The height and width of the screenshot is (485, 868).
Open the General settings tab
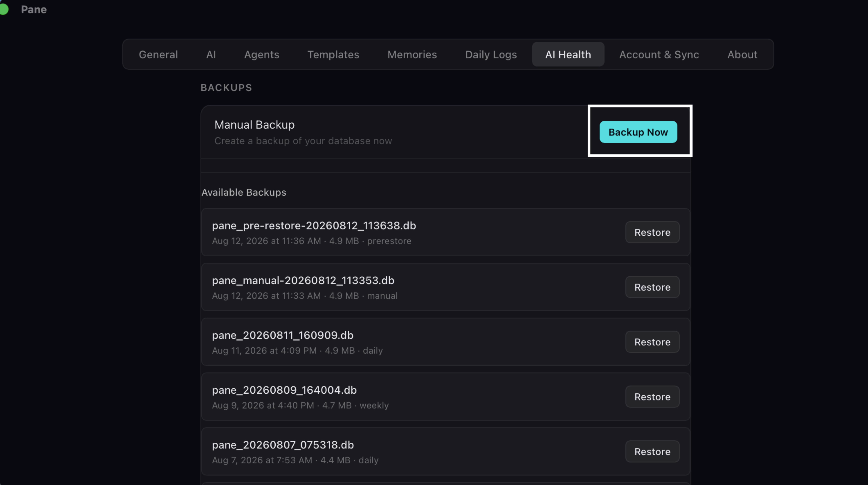(158, 54)
